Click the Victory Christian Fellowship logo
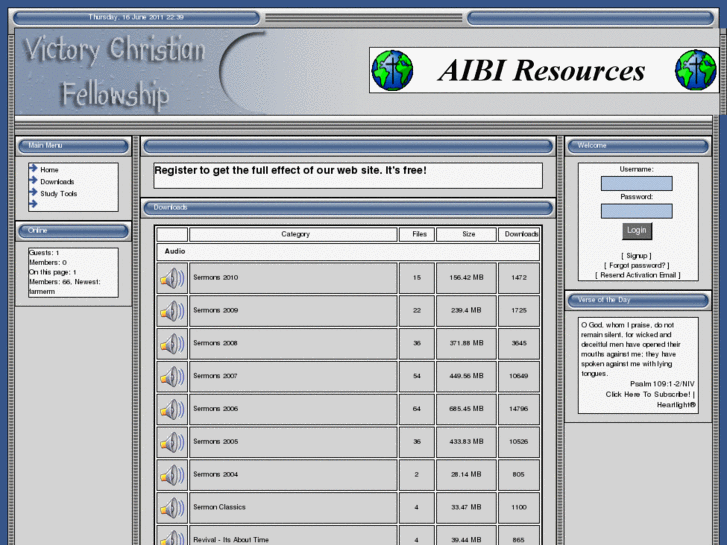The width and height of the screenshot is (727, 545). tap(115, 72)
